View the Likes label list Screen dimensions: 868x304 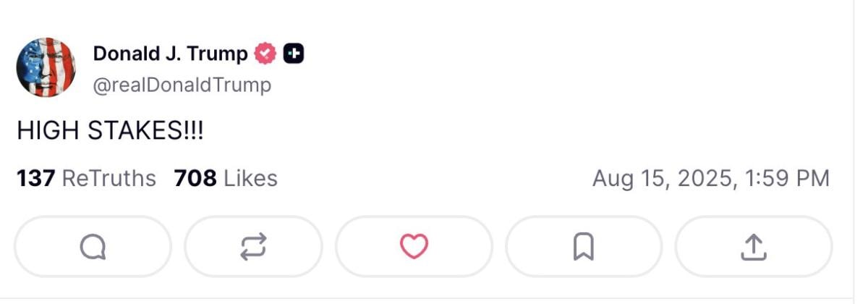(x=250, y=178)
